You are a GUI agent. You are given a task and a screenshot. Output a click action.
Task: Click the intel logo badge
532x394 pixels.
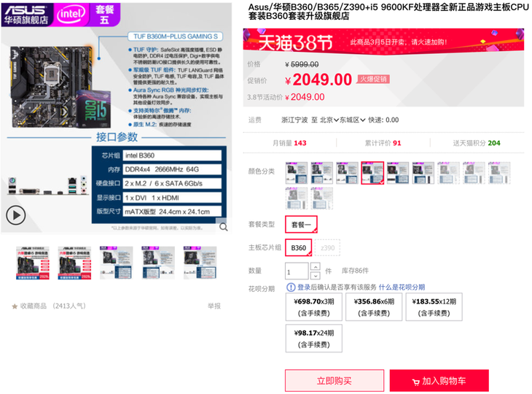pyautogui.click(x=71, y=15)
